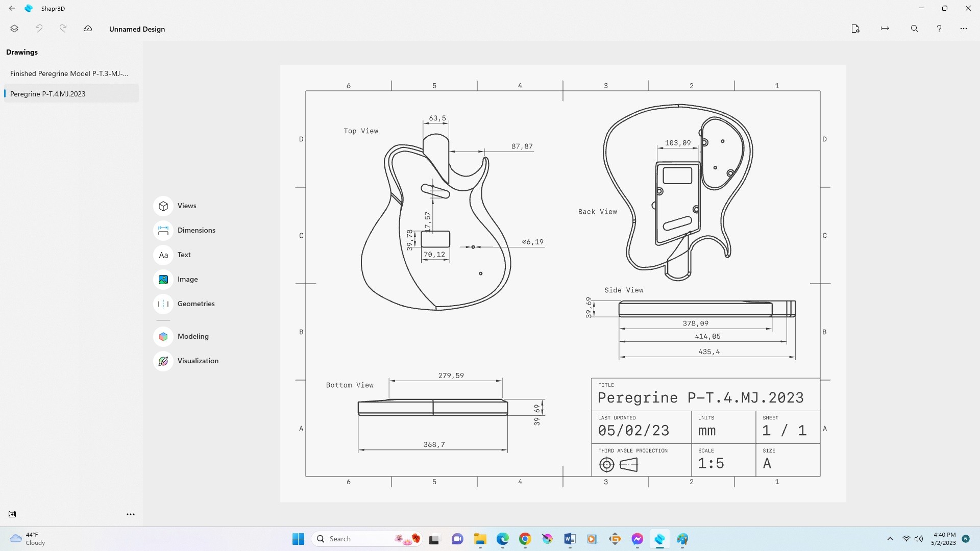980x551 pixels.
Task: Click the units value mm
Action: [x=707, y=431]
